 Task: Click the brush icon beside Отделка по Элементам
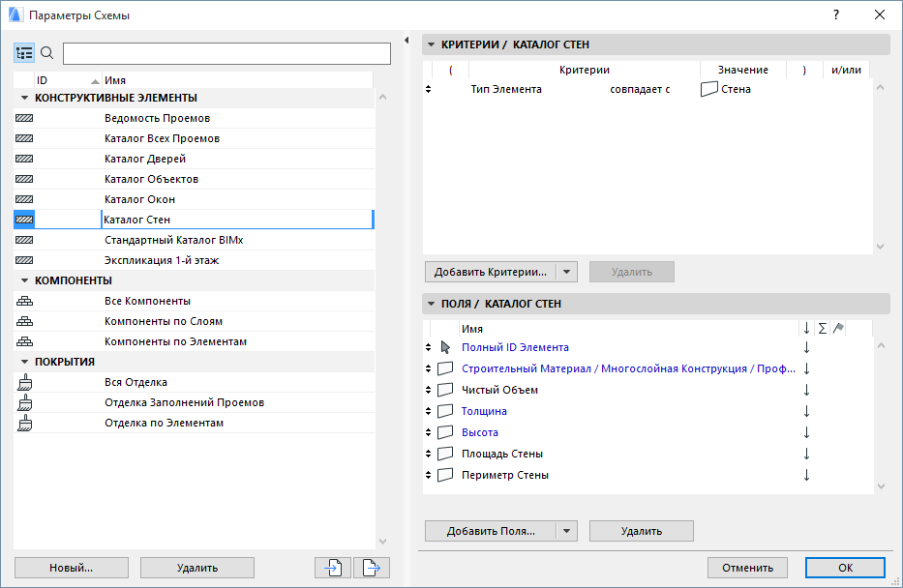coord(25,423)
